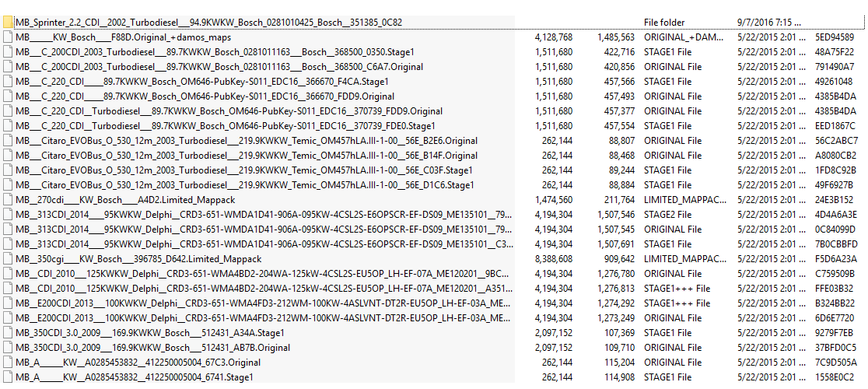Click the file icon of the row with CRC C759509B
This screenshot has height=389, width=868.
7,273
